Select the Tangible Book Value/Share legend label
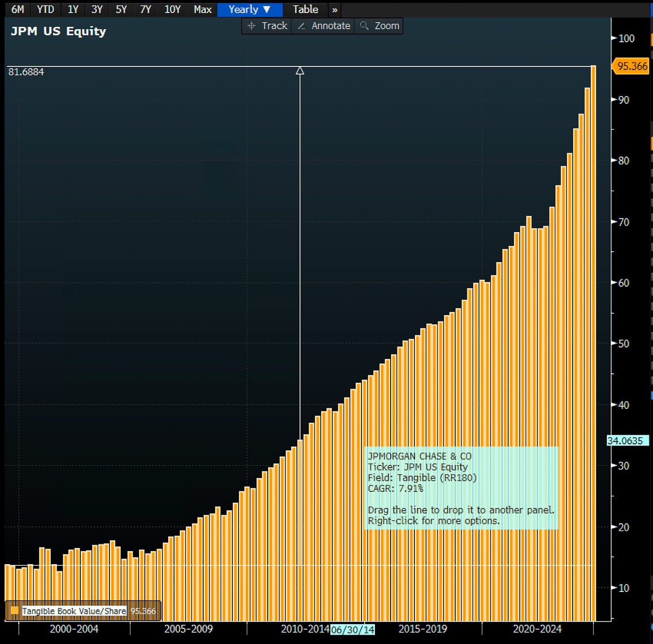Viewport: 653px width, 644px height. coord(74,611)
